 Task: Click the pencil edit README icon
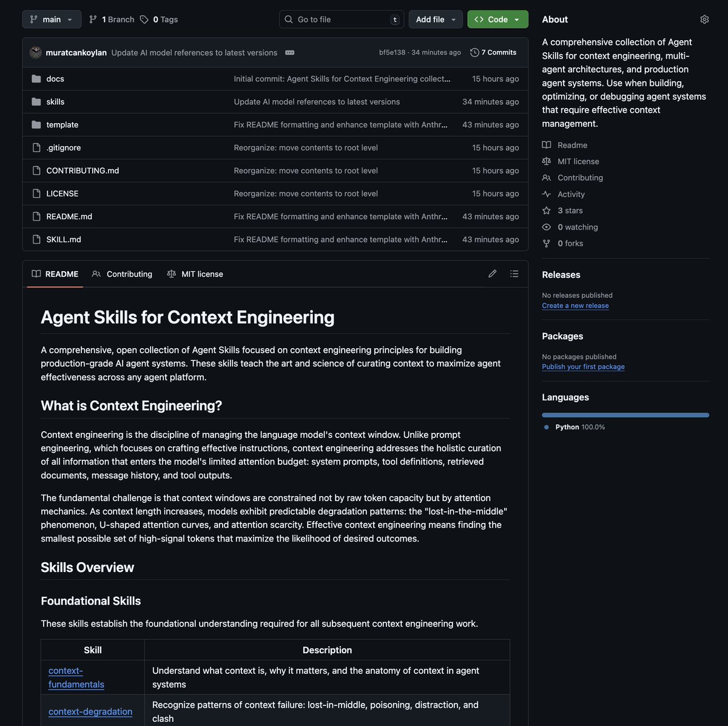pos(492,274)
